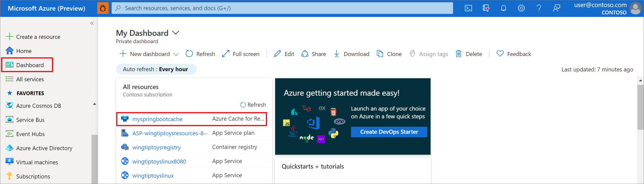Image resolution: width=644 pixels, height=184 pixels.
Task: Open the wingtiptoyslinux8080 link
Action: pyautogui.click(x=159, y=162)
